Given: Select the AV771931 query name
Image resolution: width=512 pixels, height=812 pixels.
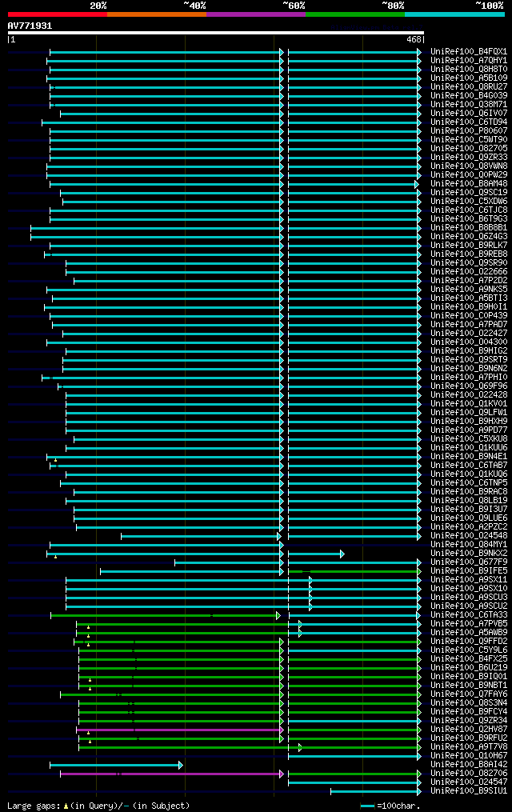Looking at the screenshot, I should pyautogui.click(x=30, y=26).
